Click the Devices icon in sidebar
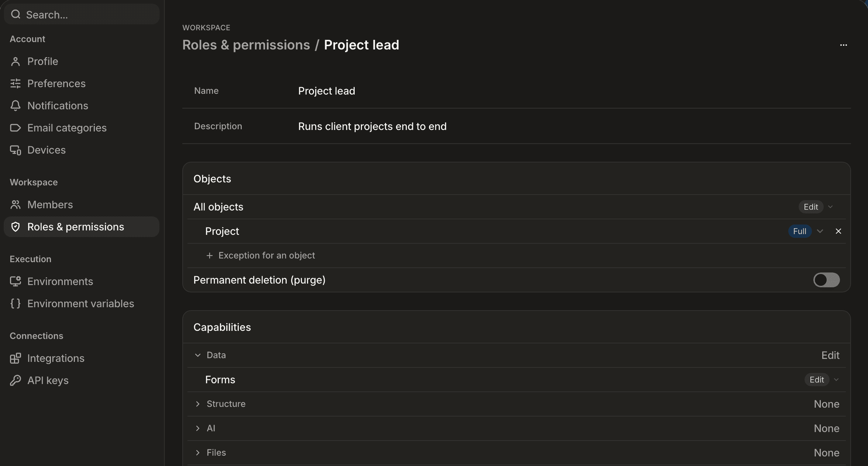The height and width of the screenshot is (466, 868). pyautogui.click(x=15, y=150)
